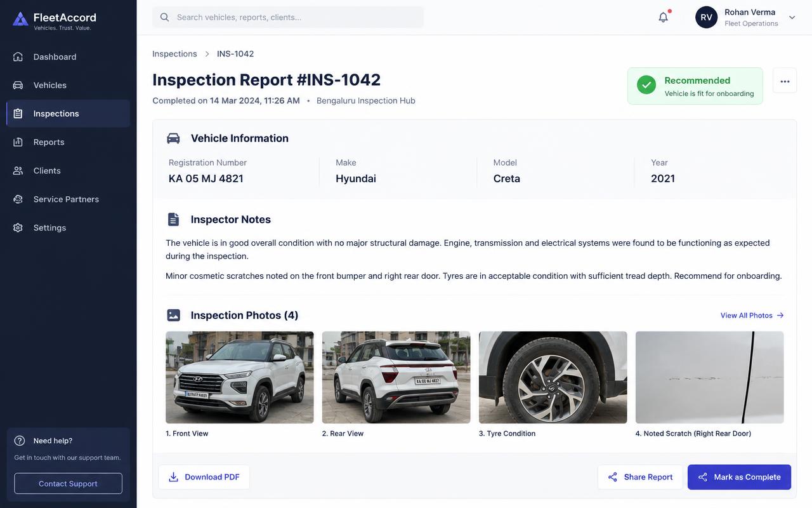
Task: Click the search magnifier icon
Action: [x=165, y=17]
